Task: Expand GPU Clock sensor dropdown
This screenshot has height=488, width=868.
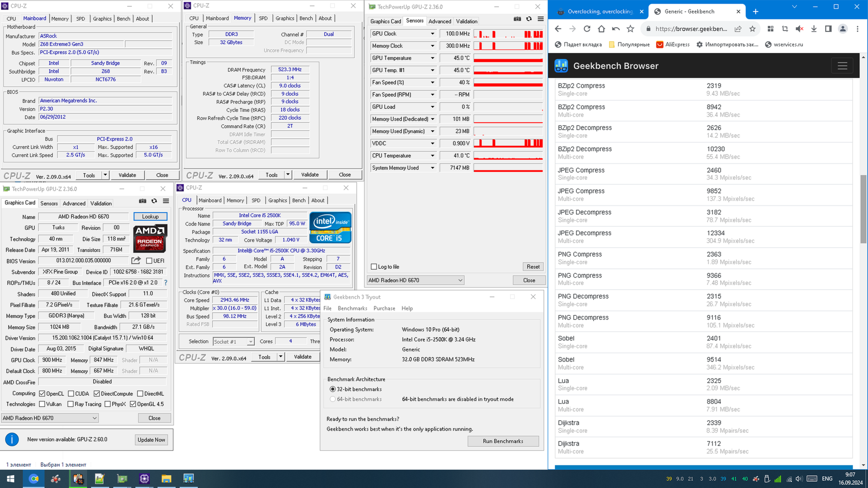Action: click(432, 34)
